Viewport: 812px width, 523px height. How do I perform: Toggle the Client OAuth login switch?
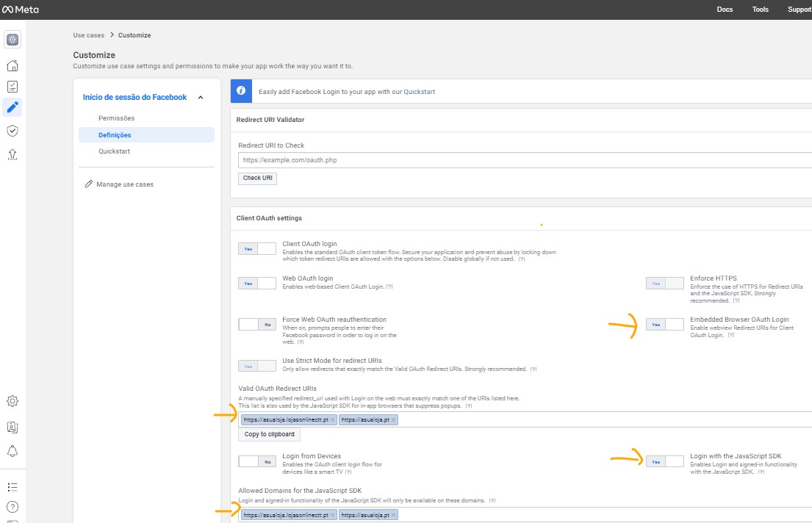point(257,249)
